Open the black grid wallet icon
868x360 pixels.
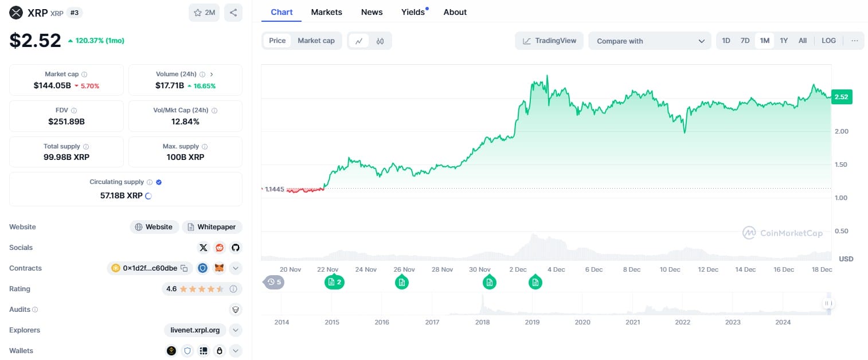coord(203,351)
